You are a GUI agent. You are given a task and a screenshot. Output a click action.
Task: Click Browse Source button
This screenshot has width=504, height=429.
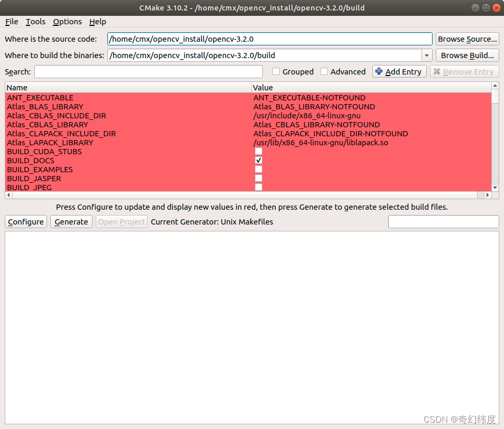coord(468,39)
